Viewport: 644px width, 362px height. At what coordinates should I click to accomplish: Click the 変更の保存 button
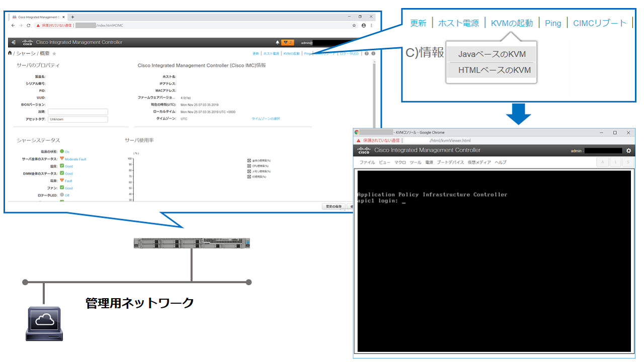[x=334, y=207]
